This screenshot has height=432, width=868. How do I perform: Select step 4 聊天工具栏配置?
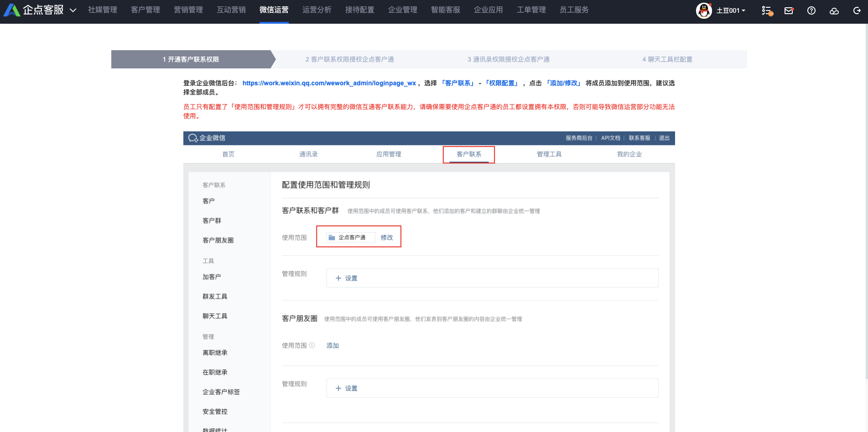pyautogui.click(x=667, y=59)
